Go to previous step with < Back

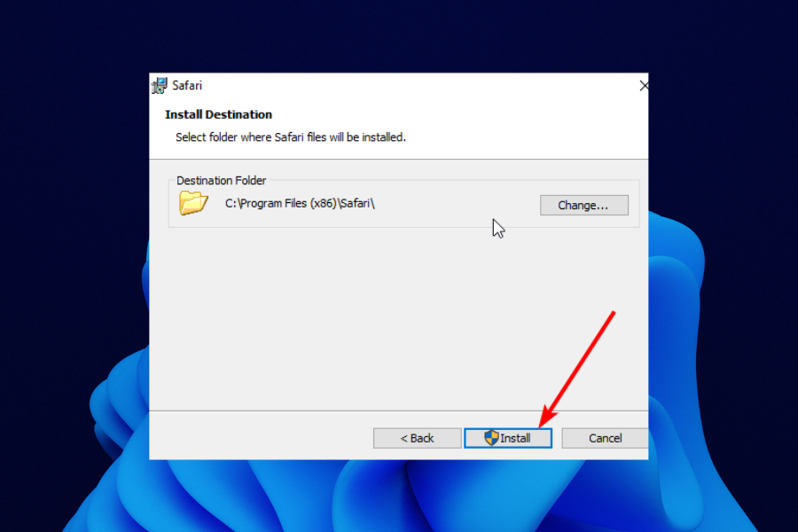[418, 438]
